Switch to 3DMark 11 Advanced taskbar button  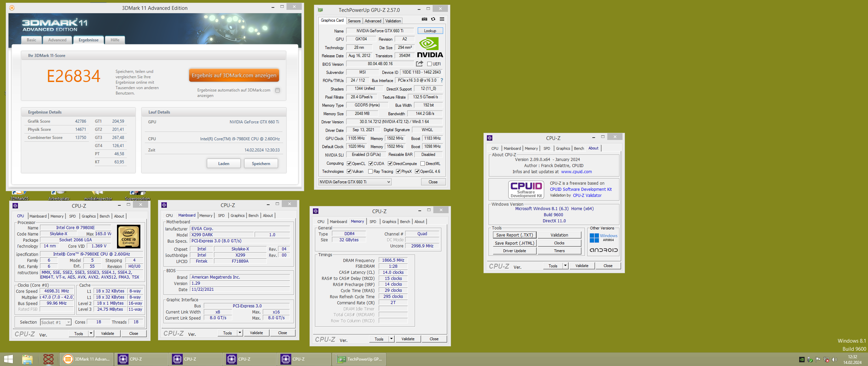click(87, 359)
